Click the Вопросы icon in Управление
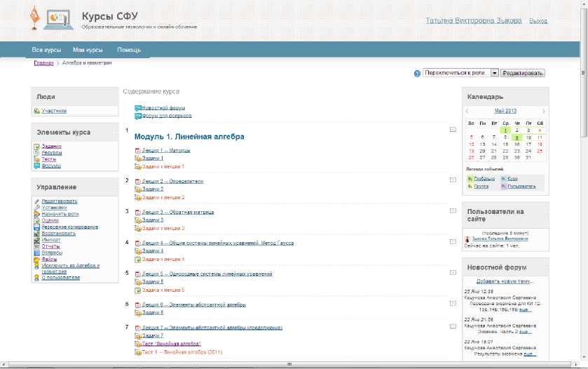Image resolution: width=588 pixels, height=369 pixels. (36, 253)
